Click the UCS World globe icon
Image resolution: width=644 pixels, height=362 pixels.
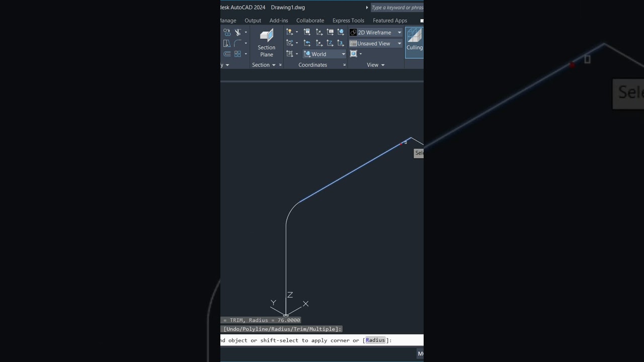pyautogui.click(x=341, y=32)
